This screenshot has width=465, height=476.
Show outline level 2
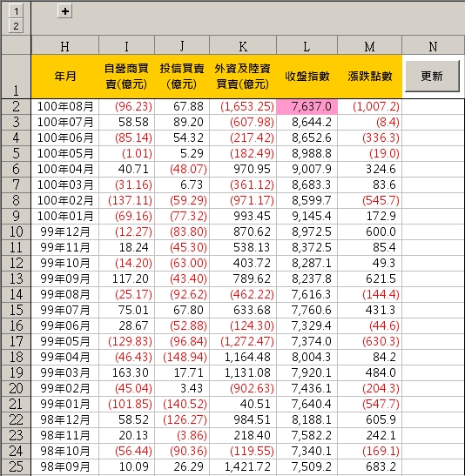click(x=16, y=26)
